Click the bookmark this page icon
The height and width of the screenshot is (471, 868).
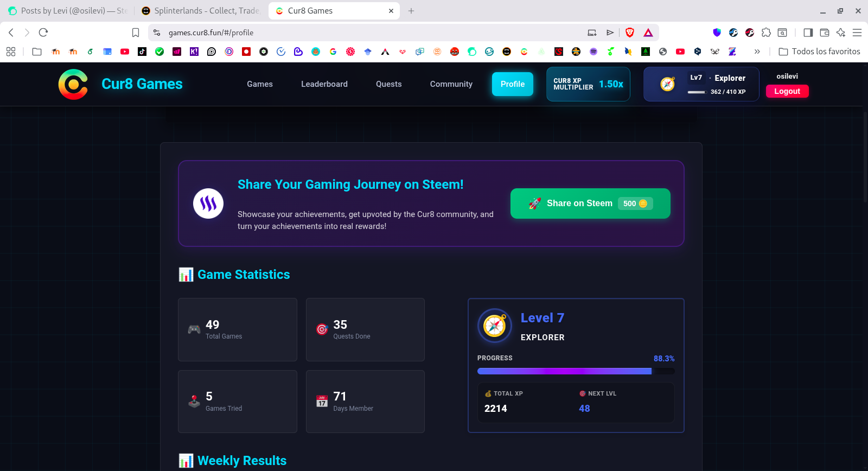(x=136, y=33)
